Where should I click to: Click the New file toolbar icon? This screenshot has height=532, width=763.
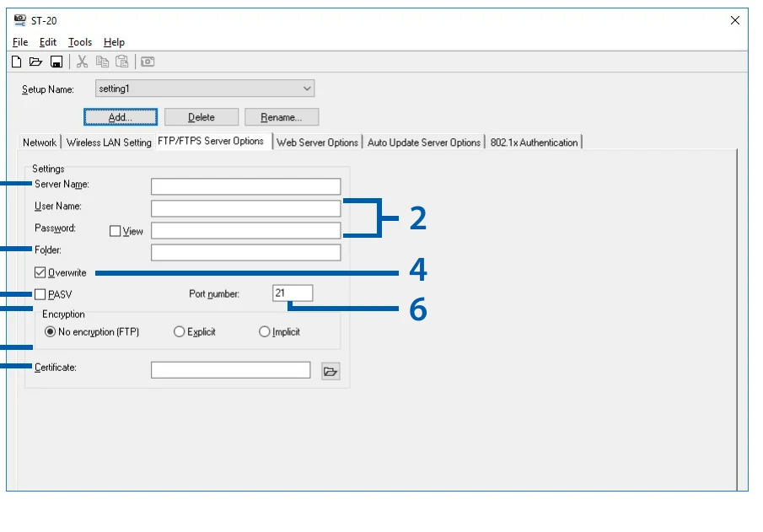pyautogui.click(x=17, y=62)
